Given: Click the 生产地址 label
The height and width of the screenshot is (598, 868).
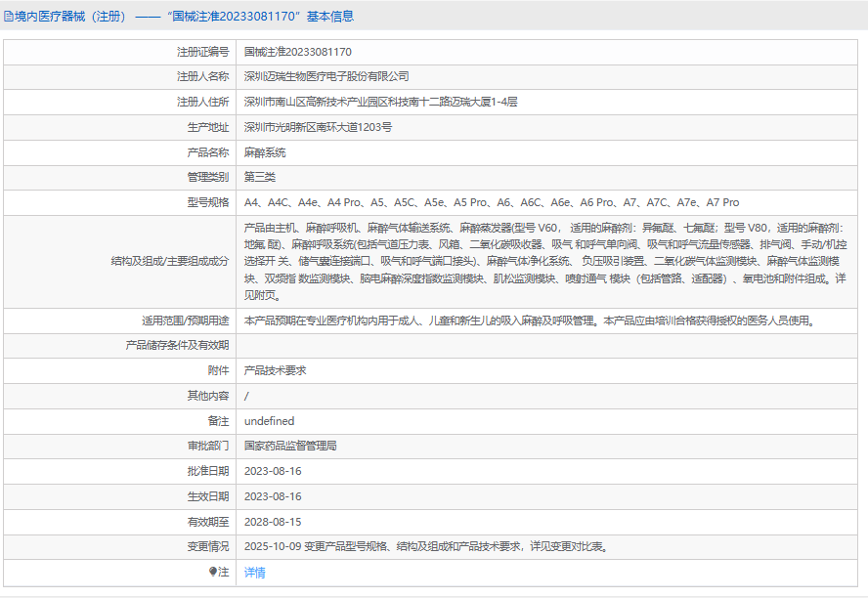Looking at the screenshot, I should (x=208, y=127).
